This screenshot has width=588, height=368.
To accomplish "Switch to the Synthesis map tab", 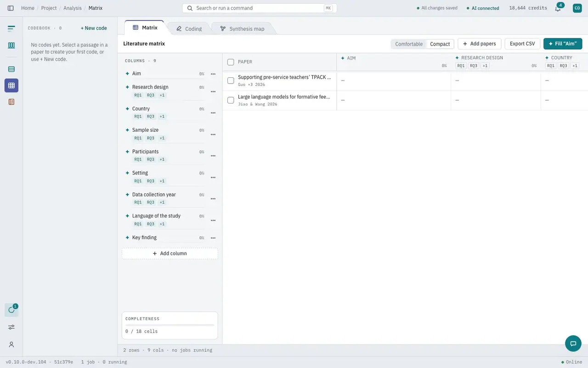I will (242, 29).
